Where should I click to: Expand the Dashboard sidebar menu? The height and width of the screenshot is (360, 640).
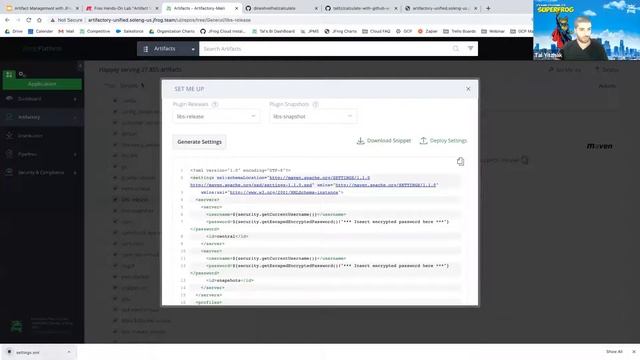click(75, 99)
